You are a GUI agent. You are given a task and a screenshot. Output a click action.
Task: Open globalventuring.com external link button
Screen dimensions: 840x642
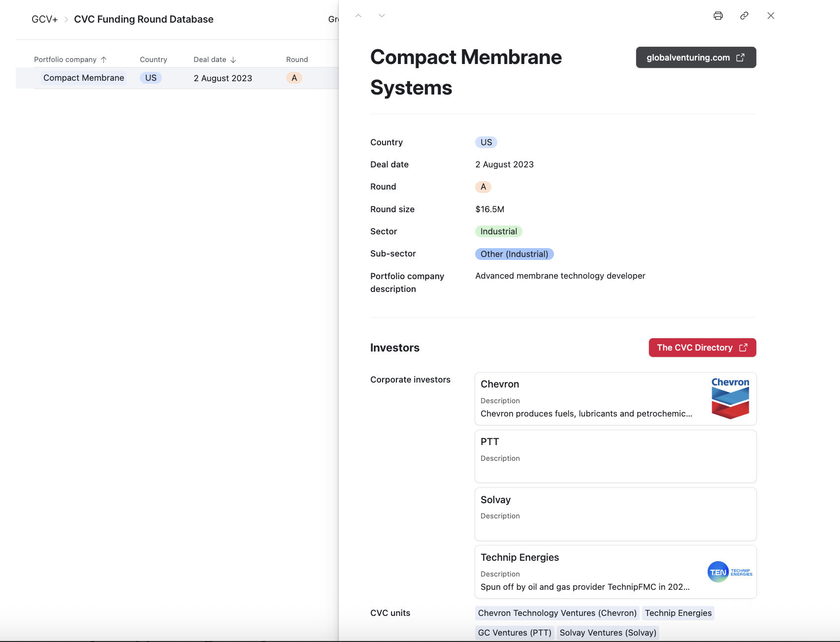coord(695,58)
